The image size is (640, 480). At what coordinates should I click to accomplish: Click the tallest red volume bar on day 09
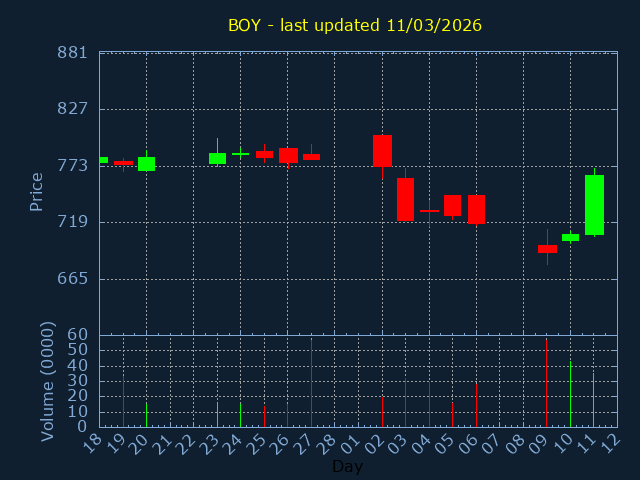point(546,383)
